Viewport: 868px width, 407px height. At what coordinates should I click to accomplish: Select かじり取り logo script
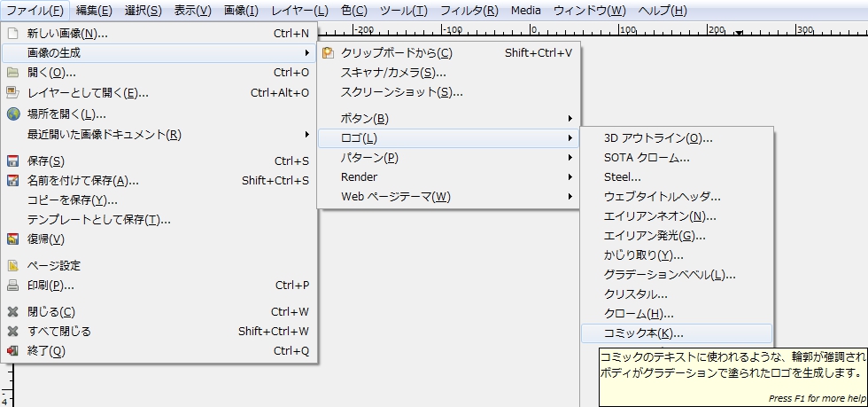pos(677,255)
